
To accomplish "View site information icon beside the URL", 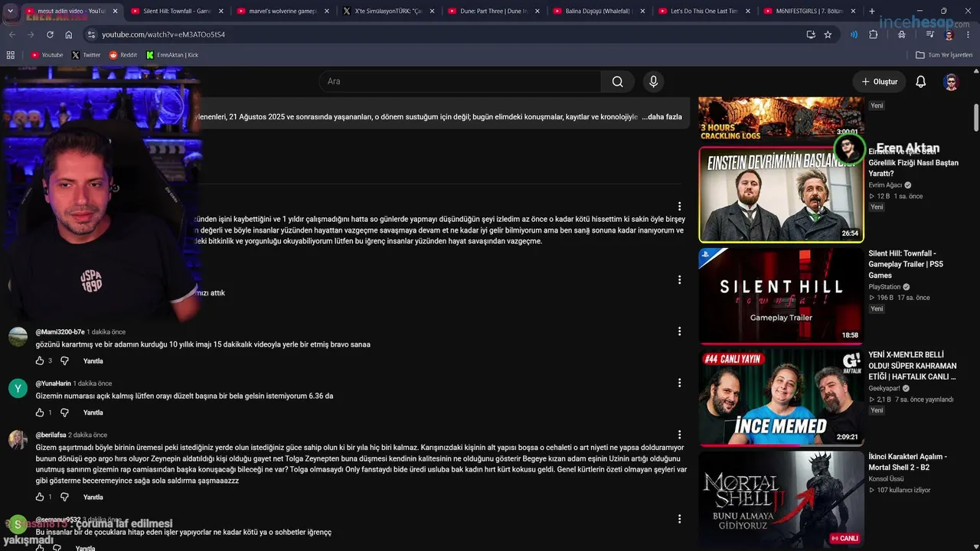I will point(91,34).
